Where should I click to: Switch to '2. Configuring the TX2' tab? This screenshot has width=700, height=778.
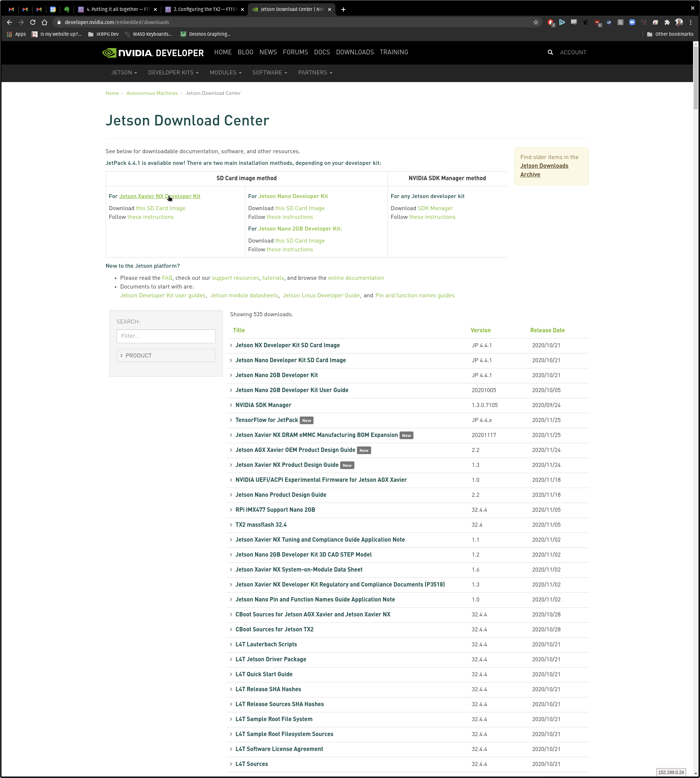(204, 9)
